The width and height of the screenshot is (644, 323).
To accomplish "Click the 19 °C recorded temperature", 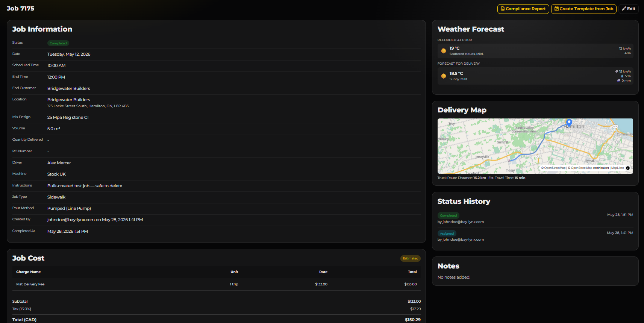I will point(455,48).
